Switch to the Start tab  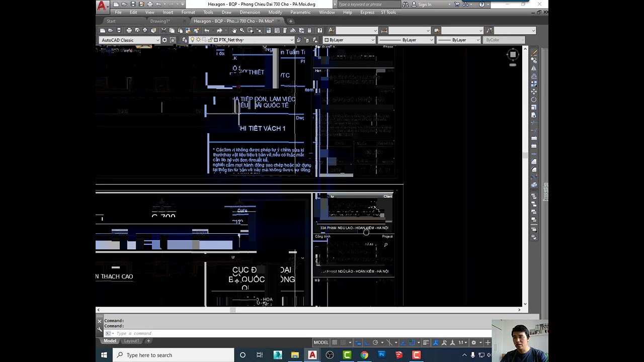[x=111, y=21]
